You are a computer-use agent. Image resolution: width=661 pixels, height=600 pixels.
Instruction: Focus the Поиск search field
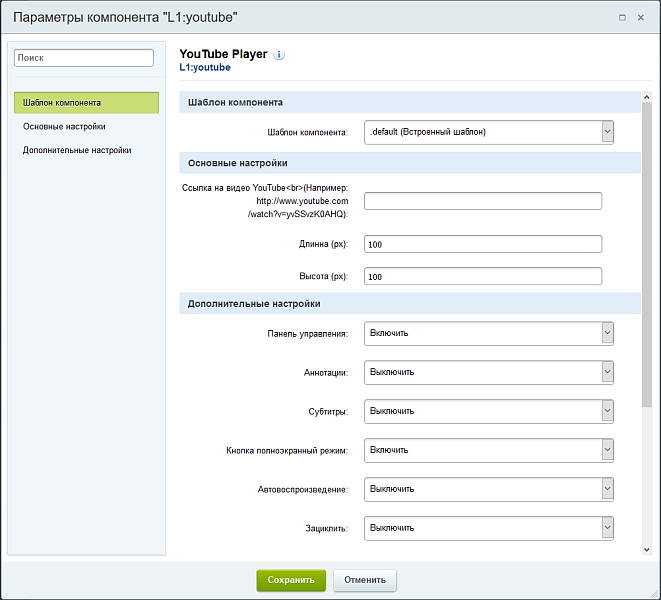point(84,58)
